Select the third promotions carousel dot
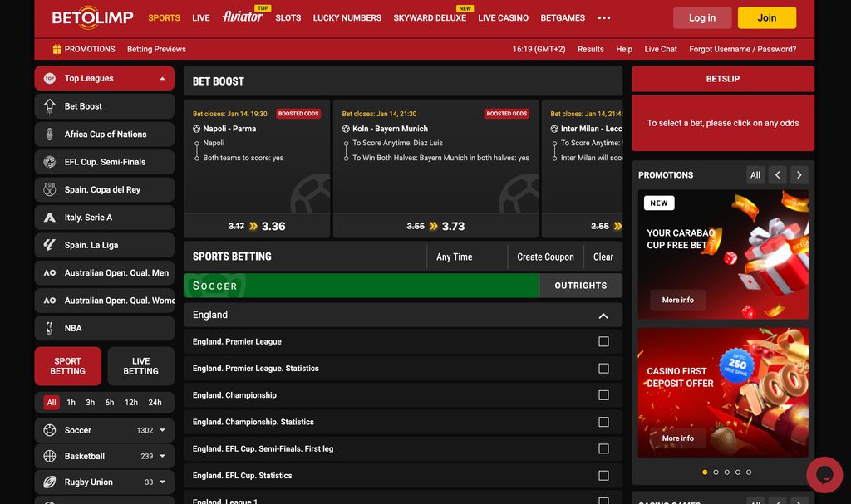This screenshot has height=504, width=851. (x=726, y=472)
